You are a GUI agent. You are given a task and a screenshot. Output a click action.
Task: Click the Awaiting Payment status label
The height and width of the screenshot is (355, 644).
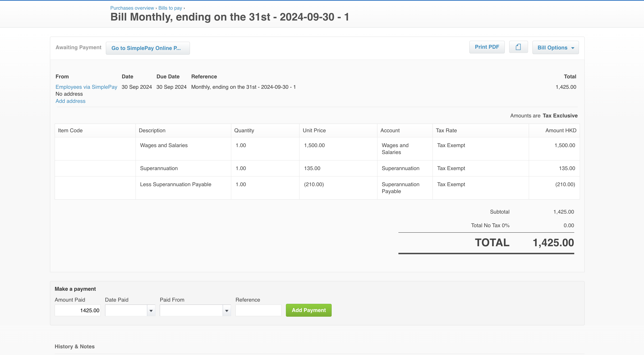(78, 47)
